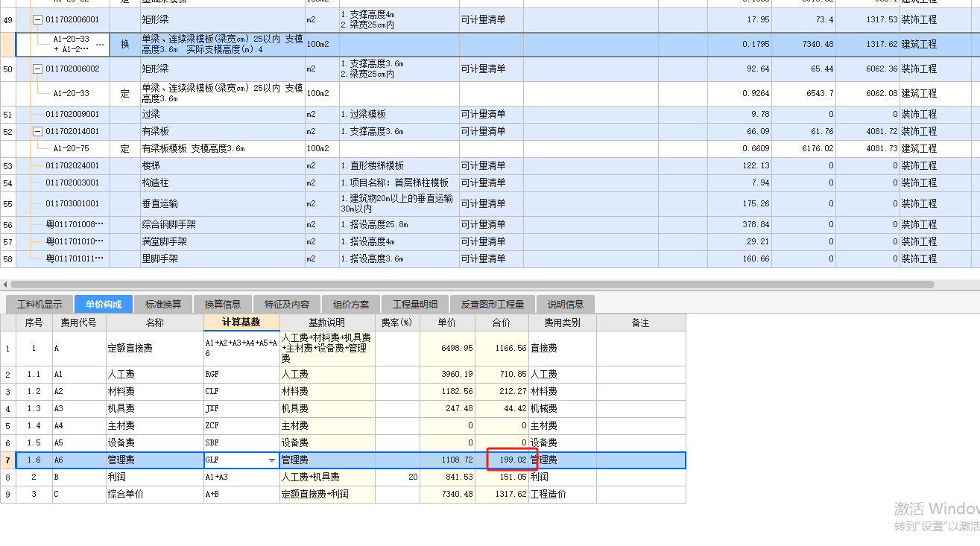
Task: Select the A+B calculation base cell
Action: (x=241, y=495)
